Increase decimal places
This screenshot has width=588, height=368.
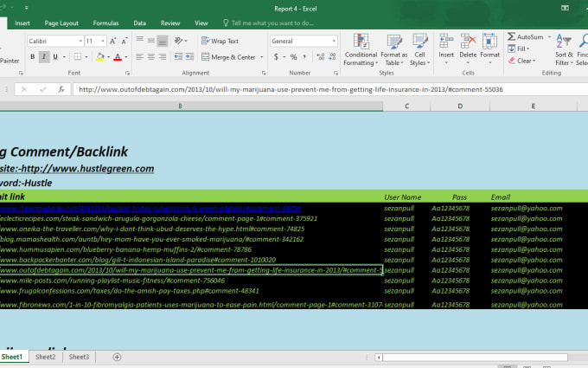(320, 56)
